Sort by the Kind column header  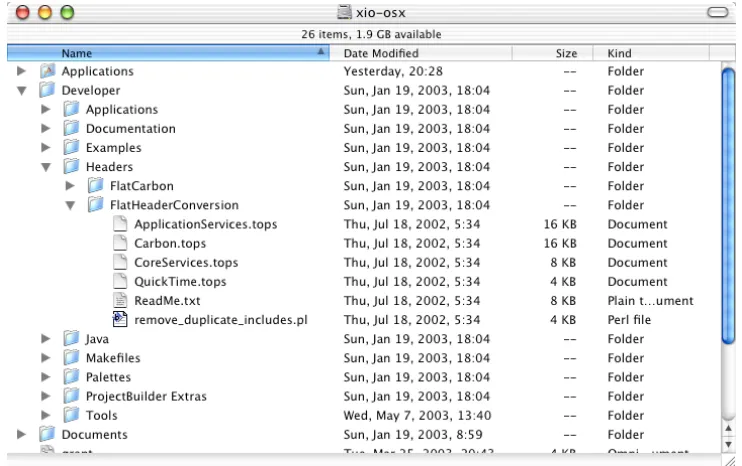coord(651,53)
